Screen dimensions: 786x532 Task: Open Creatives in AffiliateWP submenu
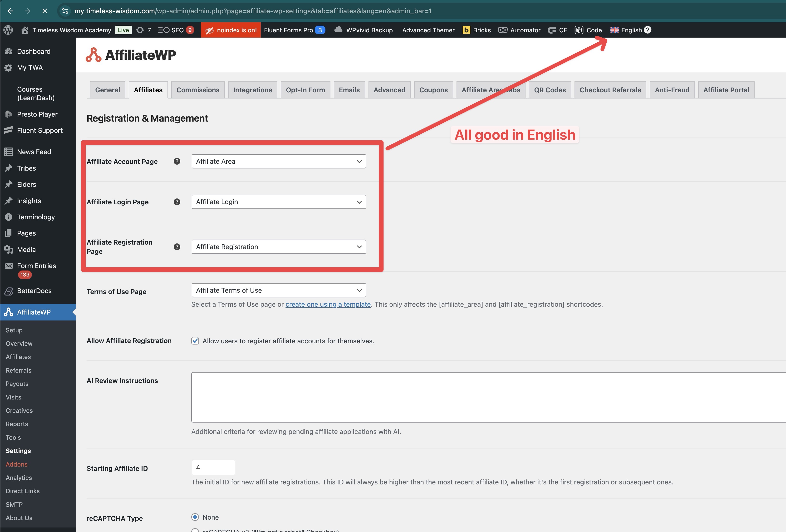click(19, 411)
